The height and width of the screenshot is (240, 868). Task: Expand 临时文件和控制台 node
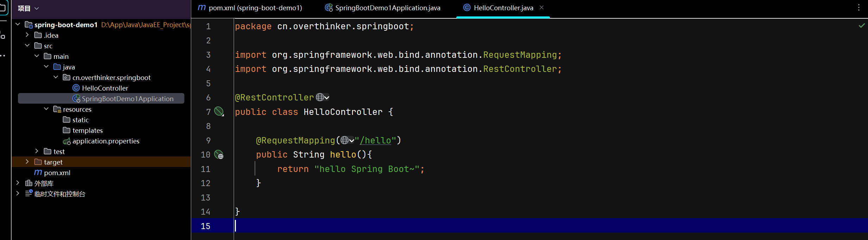click(18, 193)
